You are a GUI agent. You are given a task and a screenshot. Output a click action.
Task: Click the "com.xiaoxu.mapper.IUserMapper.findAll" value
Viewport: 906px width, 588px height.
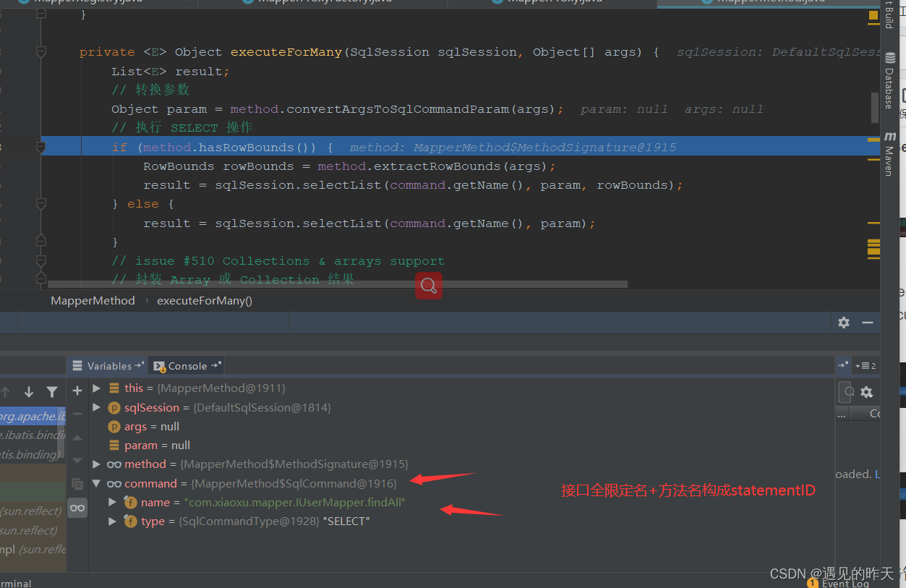click(295, 502)
